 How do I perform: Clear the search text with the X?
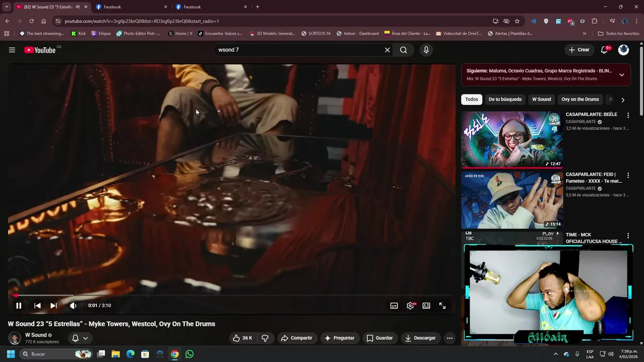coord(387,50)
